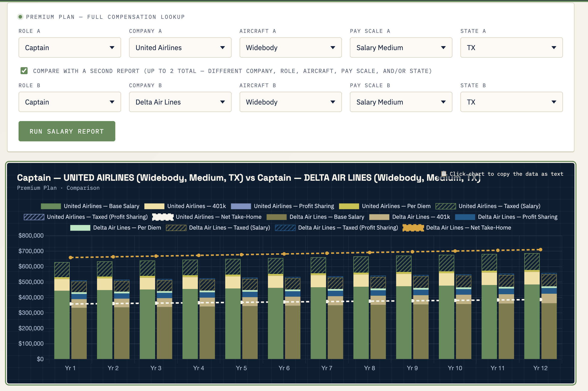Toggle Delta Air Lines Net Take-Home legend swatch

pyautogui.click(x=413, y=228)
